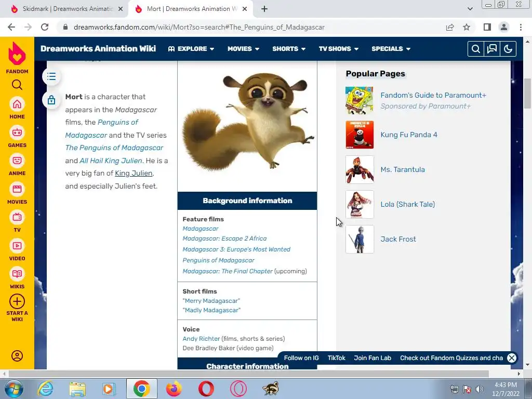The height and width of the screenshot is (399, 532).
Task: Click the Start a Wiki plus icon
Action: point(17,302)
